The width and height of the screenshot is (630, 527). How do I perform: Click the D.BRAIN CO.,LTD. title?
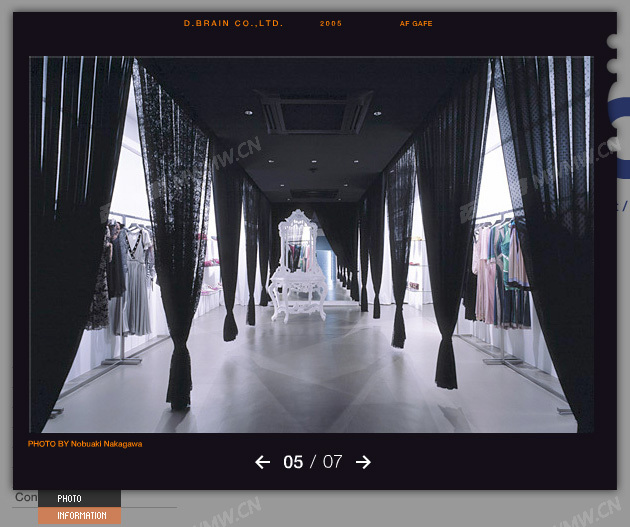[233, 23]
